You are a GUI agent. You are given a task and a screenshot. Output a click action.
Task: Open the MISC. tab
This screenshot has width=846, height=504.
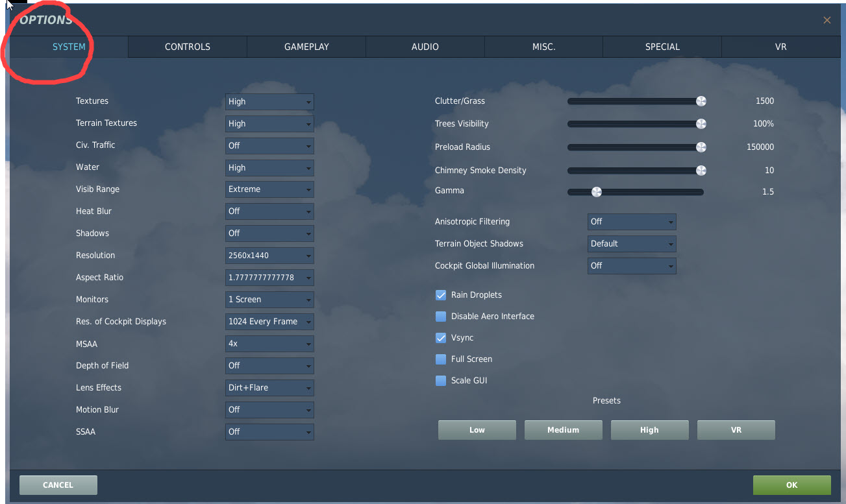543,47
